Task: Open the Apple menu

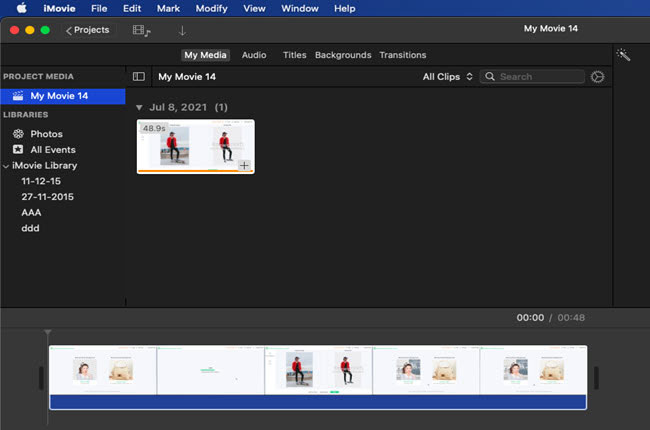Action: pyautogui.click(x=22, y=8)
